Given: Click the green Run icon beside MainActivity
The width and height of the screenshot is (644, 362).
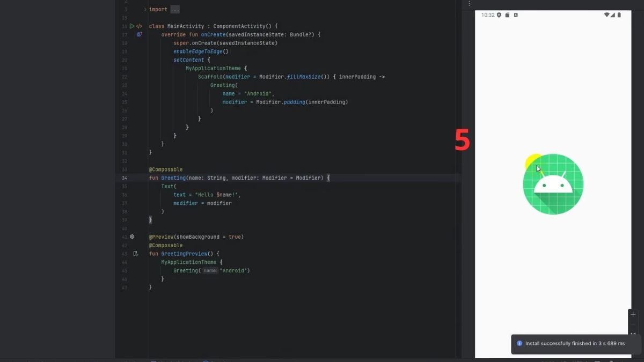Looking at the screenshot, I should 132,26.
